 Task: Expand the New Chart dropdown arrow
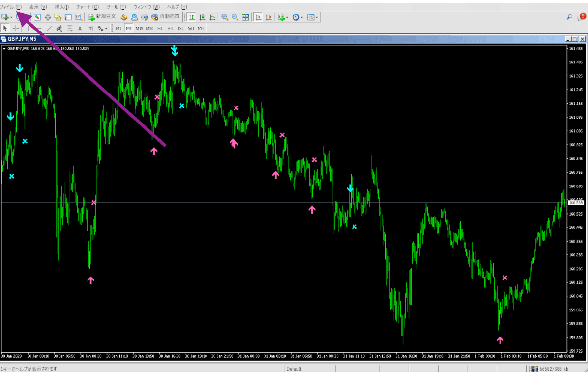pos(11,17)
